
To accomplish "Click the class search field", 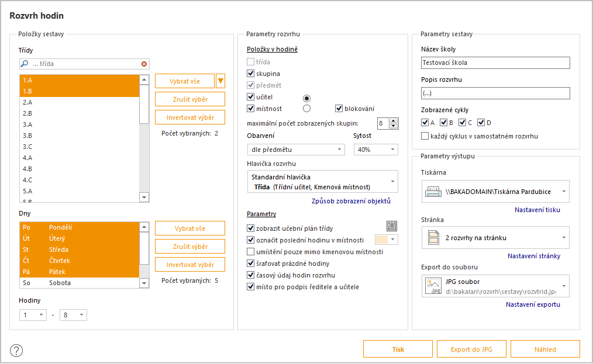I will point(84,64).
